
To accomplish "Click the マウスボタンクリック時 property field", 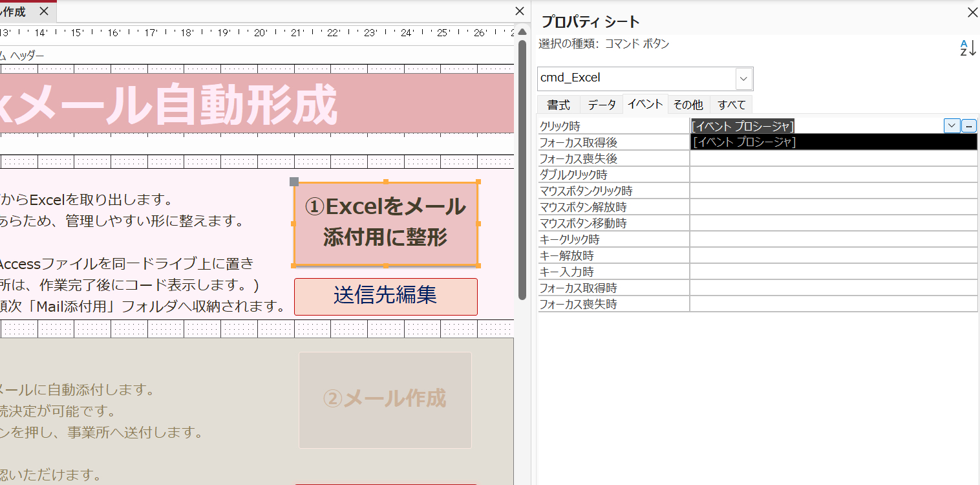I will pos(833,191).
